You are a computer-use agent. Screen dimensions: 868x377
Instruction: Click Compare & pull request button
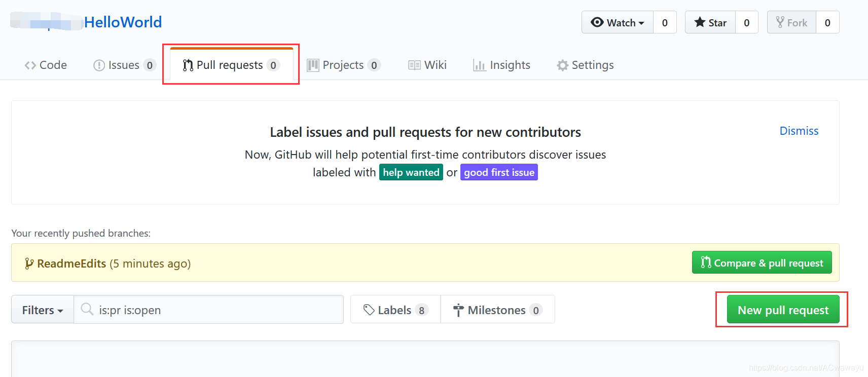coord(762,262)
